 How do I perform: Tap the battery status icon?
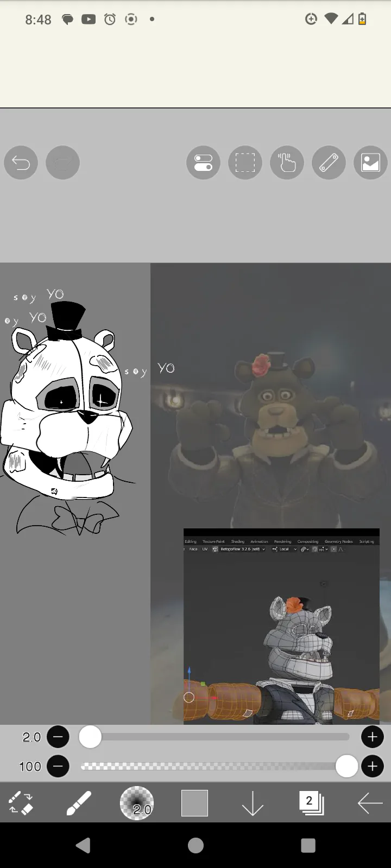tap(362, 20)
